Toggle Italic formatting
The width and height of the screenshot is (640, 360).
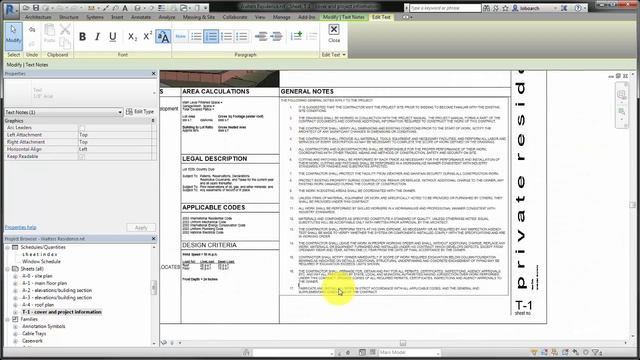(x=97, y=36)
